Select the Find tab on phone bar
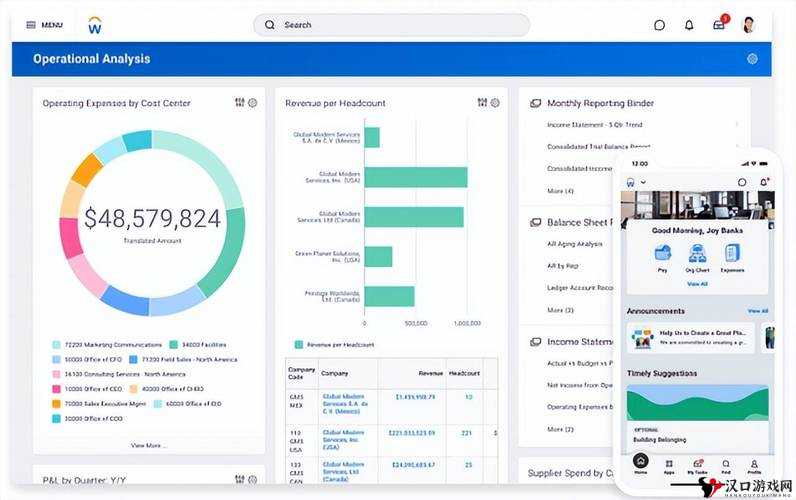Image resolution: width=796 pixels, height=500 pixels. [x=726, y=466]
